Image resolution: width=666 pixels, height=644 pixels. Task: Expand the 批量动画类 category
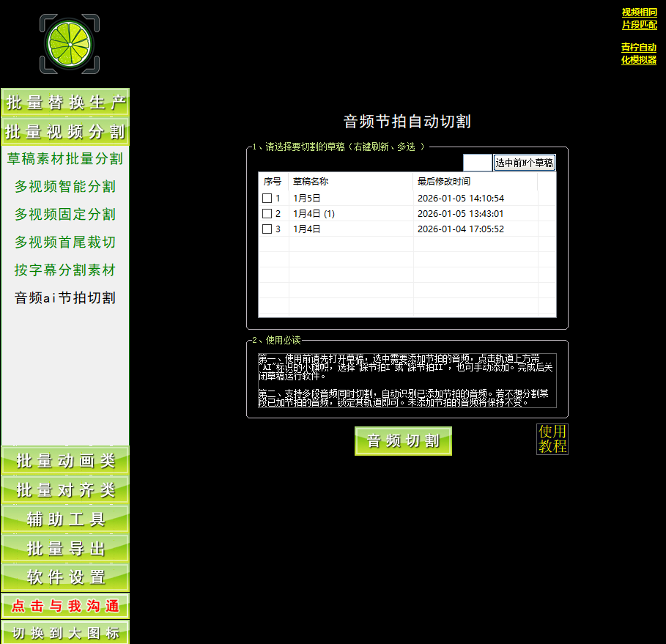click(65, 461)
